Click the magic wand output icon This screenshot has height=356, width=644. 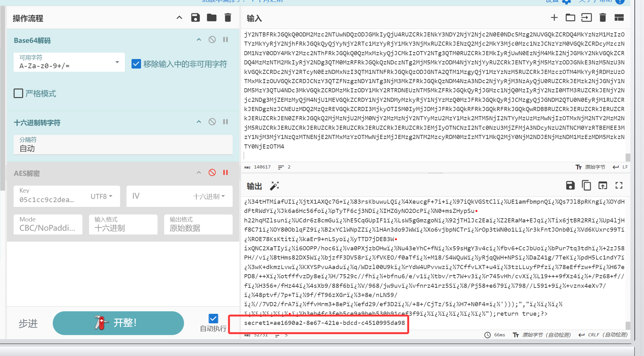click(x=274, y=186)
